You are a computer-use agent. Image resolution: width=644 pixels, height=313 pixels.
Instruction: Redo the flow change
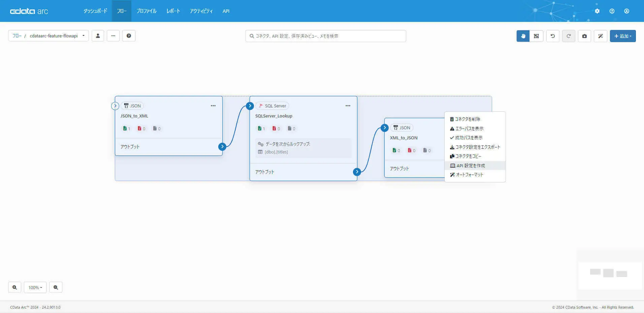point(569,36)
